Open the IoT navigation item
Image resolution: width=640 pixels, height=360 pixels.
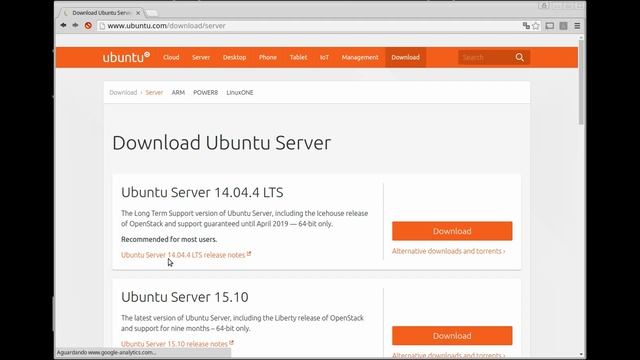pyautogui.click(x=324, y=58)
